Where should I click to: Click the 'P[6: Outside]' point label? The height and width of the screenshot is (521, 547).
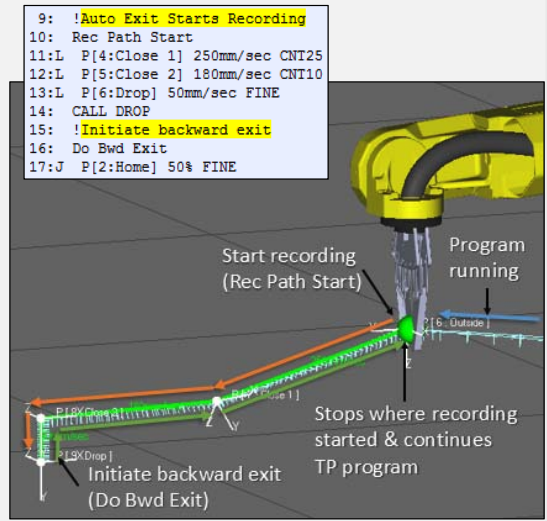click(457, 323)
